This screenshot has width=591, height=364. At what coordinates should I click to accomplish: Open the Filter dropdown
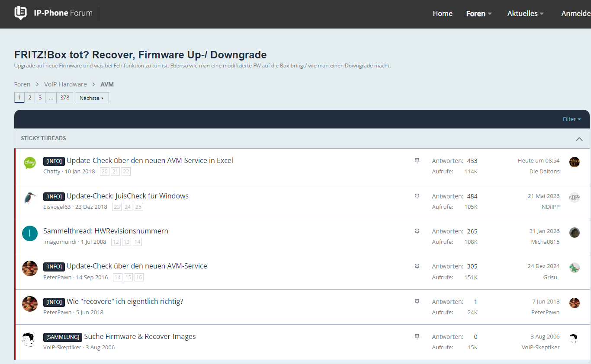(572, 119)
